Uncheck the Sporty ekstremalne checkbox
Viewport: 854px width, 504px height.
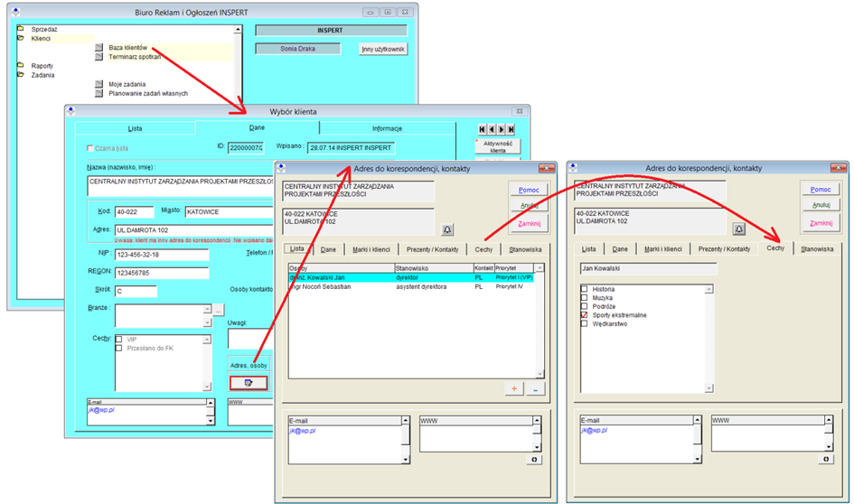[585, 315]
